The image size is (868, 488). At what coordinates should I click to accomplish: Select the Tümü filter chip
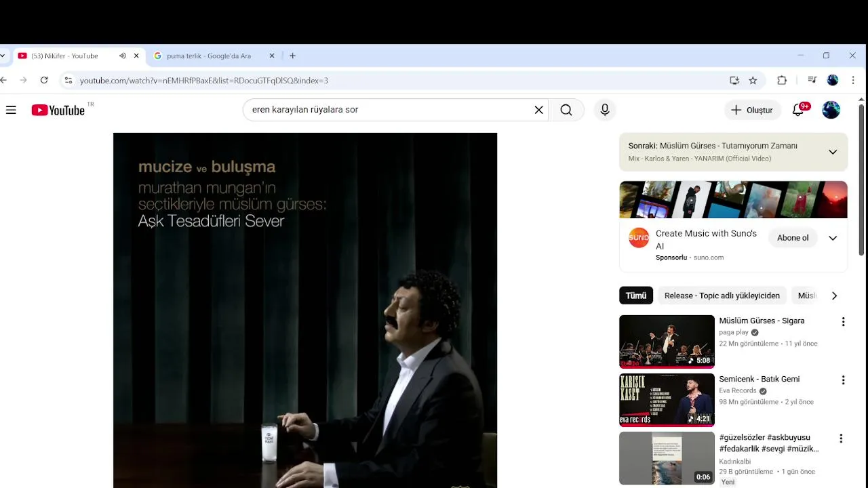(x=636, y=296)
